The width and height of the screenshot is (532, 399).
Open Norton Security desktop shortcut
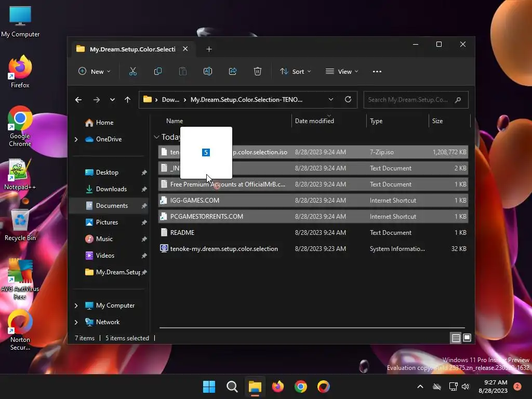point(20,330)
